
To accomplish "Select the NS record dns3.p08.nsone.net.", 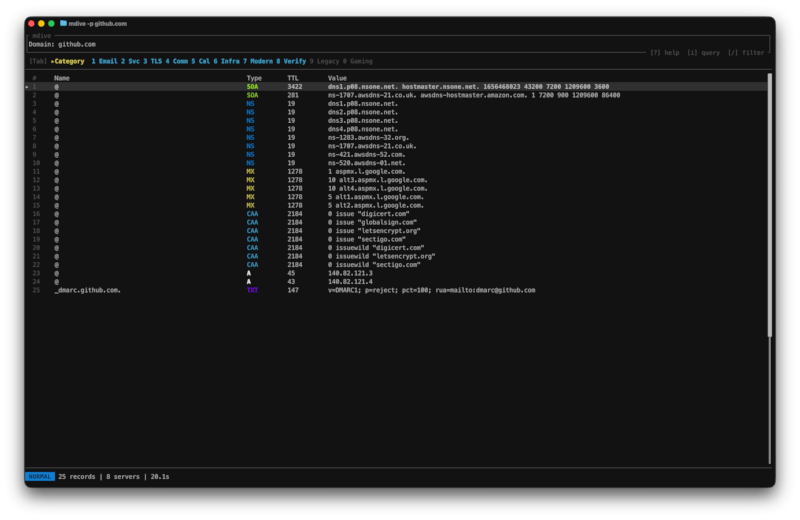I will (x=396, y=121).
